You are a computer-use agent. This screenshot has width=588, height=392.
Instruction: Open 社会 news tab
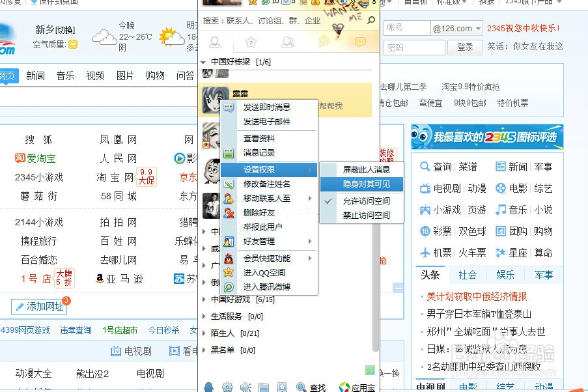(468, 275)
